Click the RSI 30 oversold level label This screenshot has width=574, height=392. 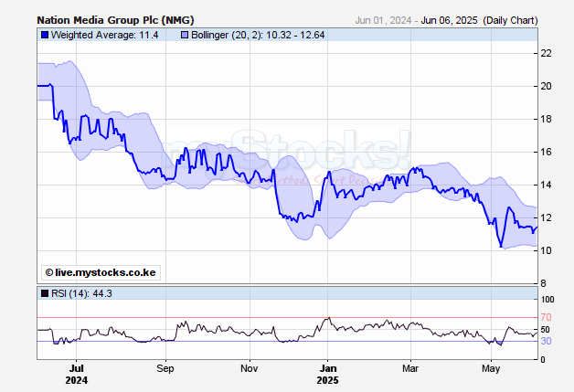(x=547, y=341)
